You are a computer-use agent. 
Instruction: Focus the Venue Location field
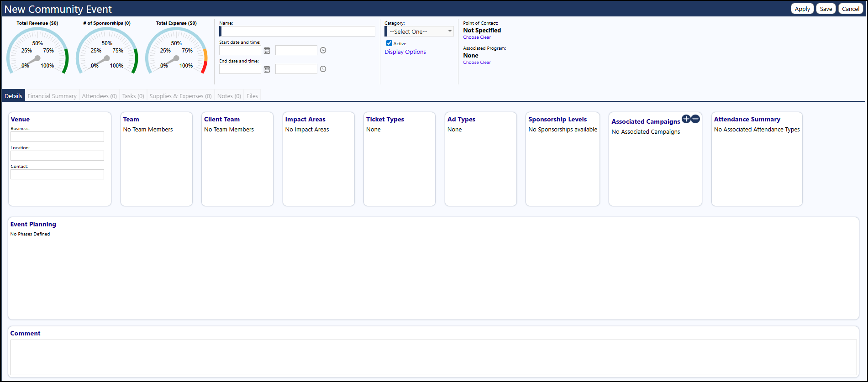(58, 156)
